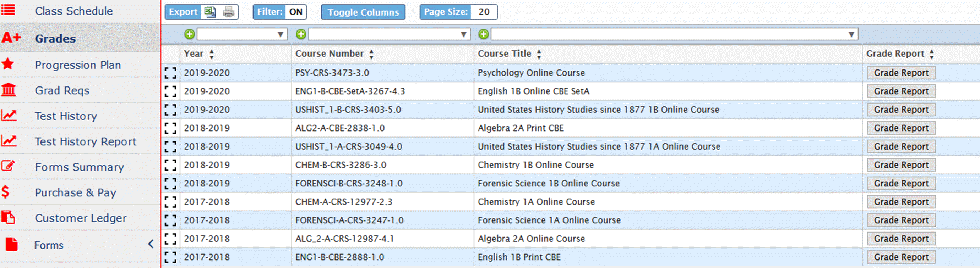Expand the FORENSCI-A-CRS-3247-1.0 row details

pos(170,220)
